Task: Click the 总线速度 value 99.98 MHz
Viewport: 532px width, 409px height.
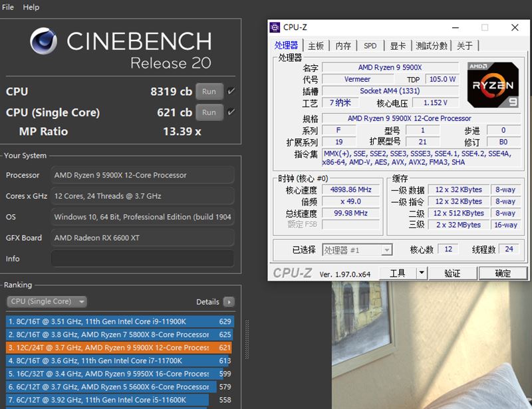Action: (x=351, y=213)
